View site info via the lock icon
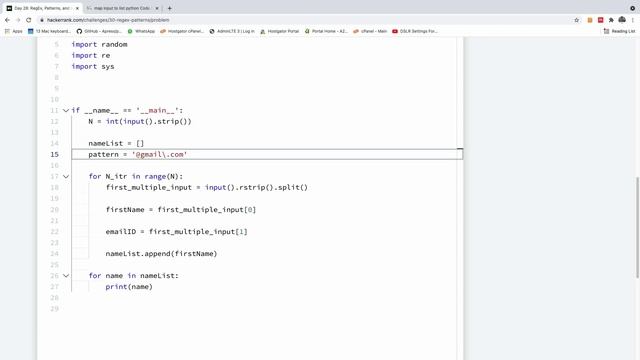Screen dimensions: 640x360 [x=42, y=20]
